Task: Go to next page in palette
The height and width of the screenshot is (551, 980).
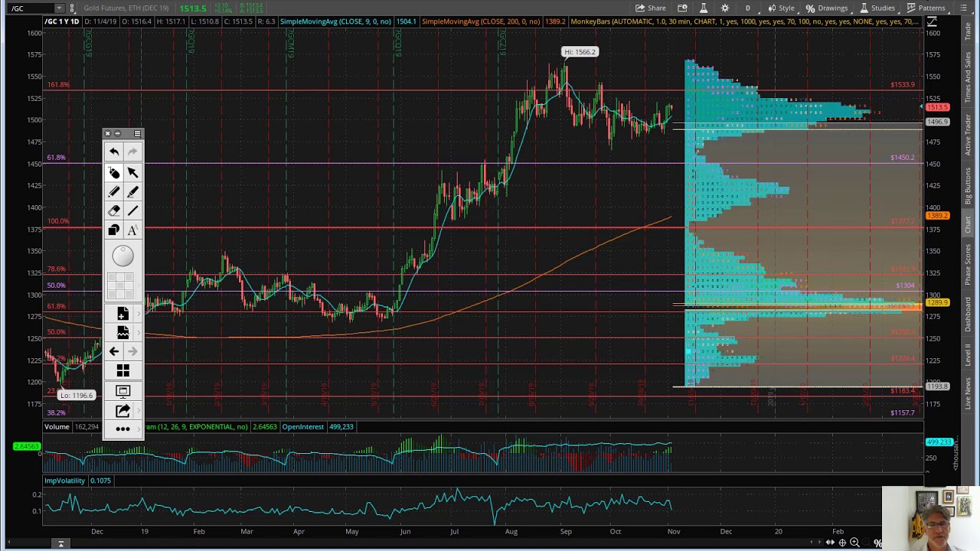Action: pos(132,351)
